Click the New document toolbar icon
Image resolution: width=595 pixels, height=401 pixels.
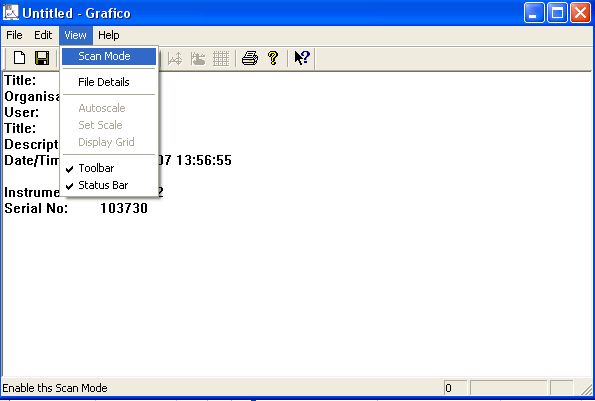click(x=19, y=58)
